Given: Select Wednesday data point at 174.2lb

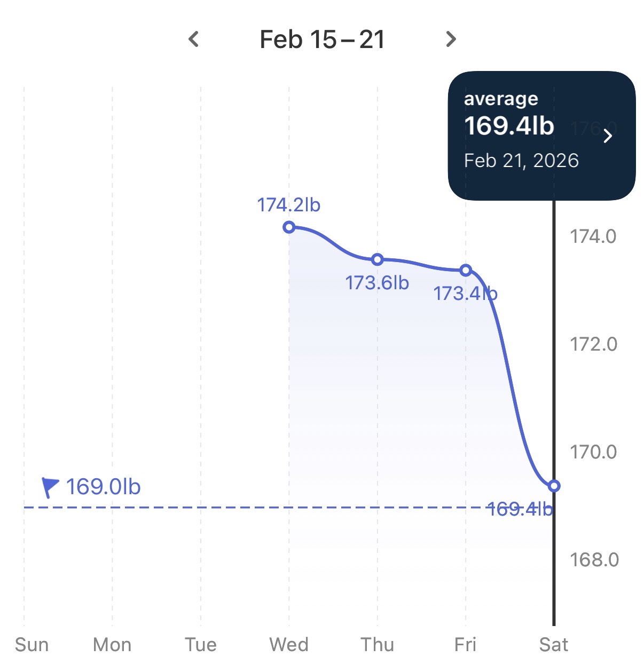Looking at the screenshot, I should click(x=289, y=227).
